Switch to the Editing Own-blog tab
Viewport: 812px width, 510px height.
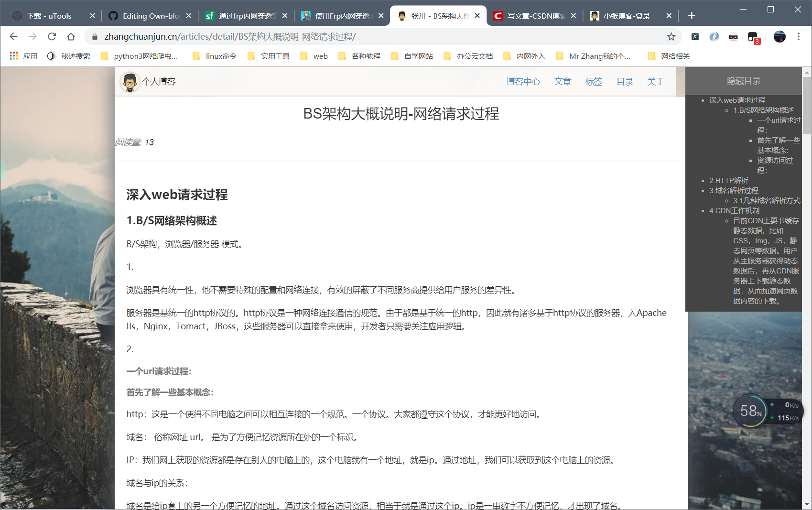click(150, 16)
